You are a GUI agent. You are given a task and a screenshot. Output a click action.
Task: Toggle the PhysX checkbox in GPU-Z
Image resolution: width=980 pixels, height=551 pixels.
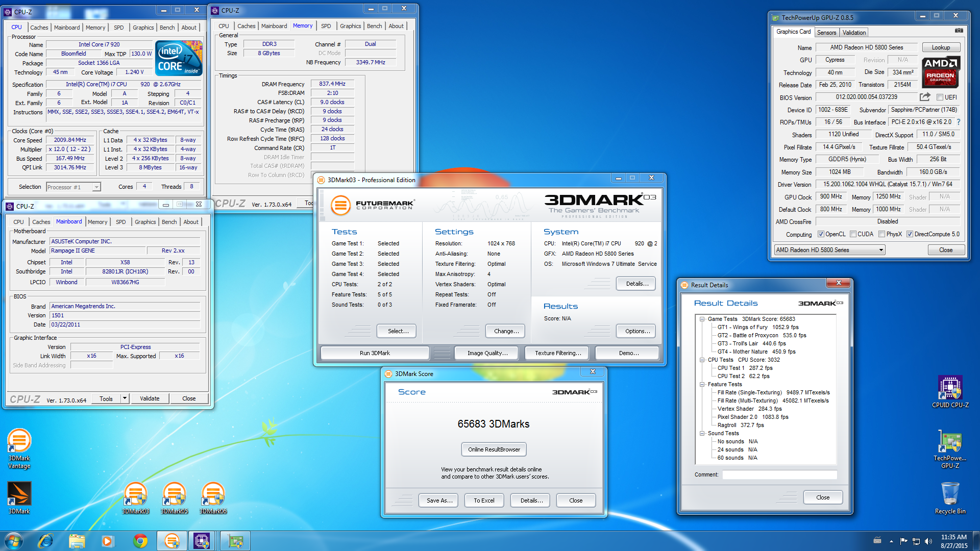[x=881, y=234]
